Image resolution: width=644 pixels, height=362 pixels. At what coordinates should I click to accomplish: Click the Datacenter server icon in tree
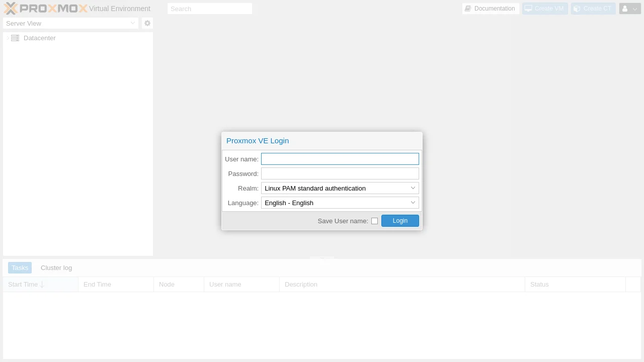(15, 38)
